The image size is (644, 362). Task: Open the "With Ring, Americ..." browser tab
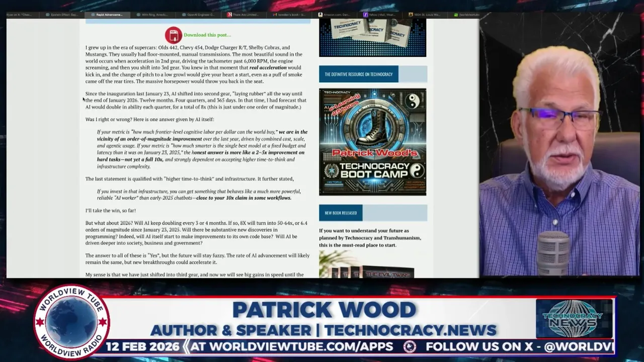coord(152,15)
